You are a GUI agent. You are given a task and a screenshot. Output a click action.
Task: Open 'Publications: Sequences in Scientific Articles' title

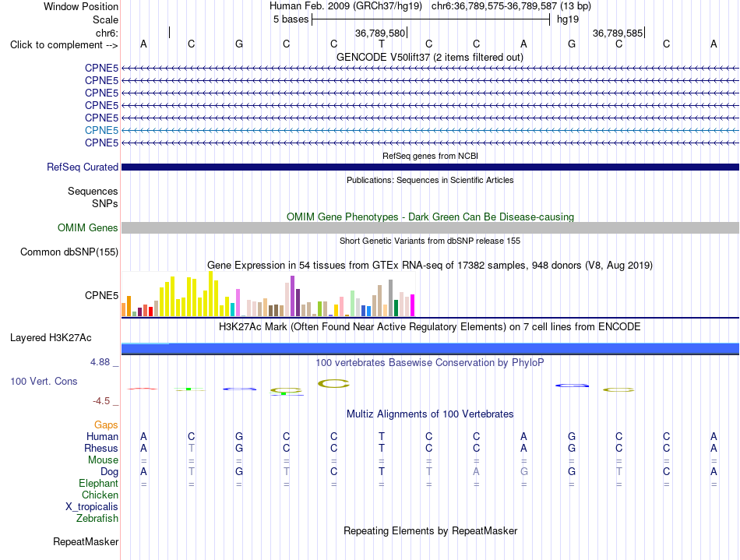point(430,180)
